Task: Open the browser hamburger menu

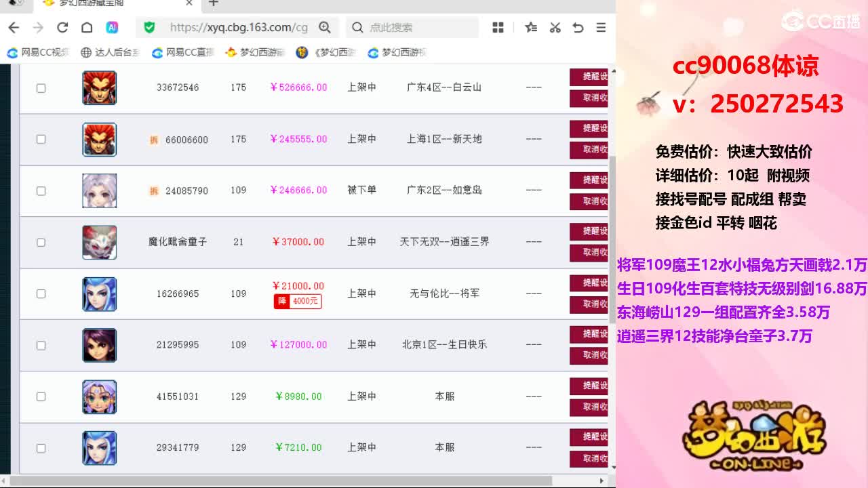Action: coord(601,27)
